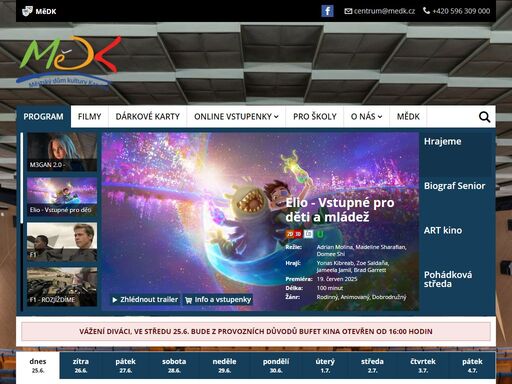Switch to the sobota 28.6. day tab
Viewport: 512px width, 384px height.
coord(174,366)
